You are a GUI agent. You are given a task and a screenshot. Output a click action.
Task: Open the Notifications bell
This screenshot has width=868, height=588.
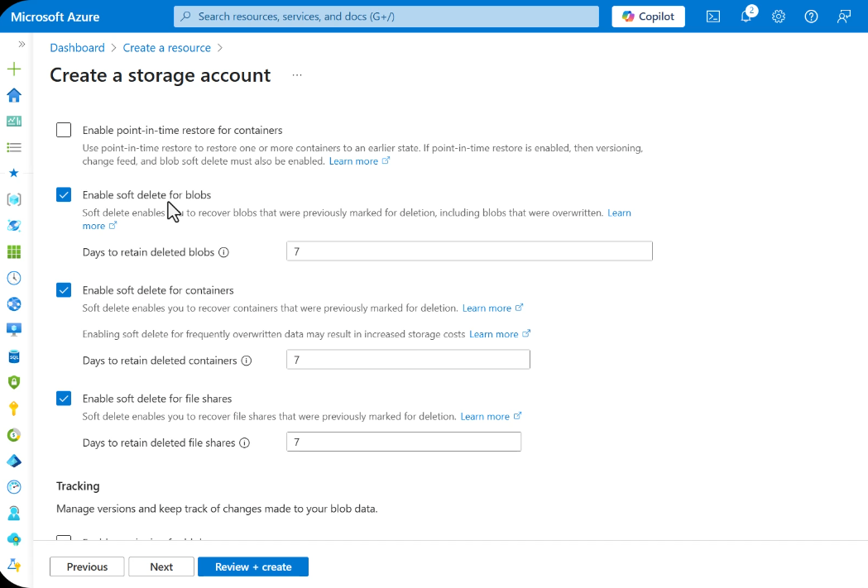coord(747,17)
